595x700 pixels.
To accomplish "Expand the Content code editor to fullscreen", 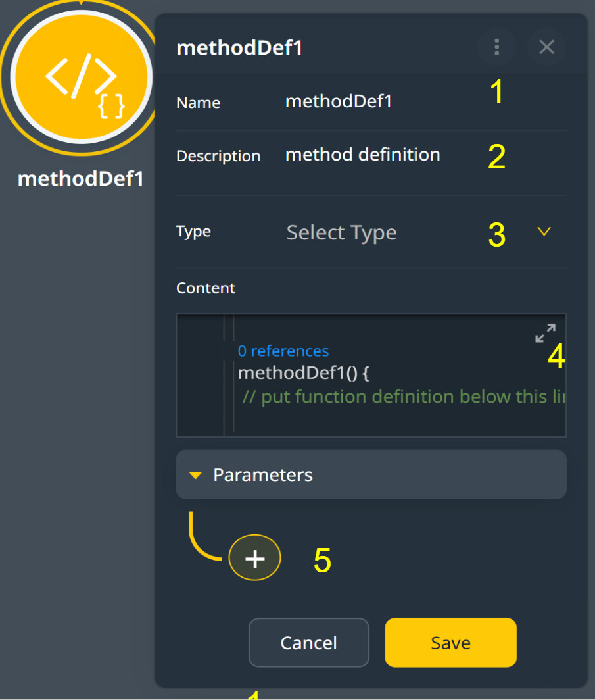I will (545, 333).
